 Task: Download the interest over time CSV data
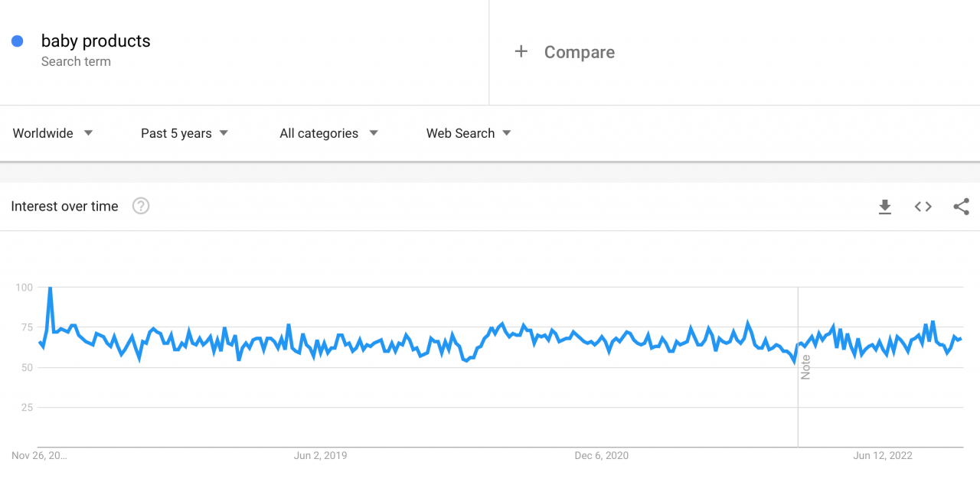pos(885,207)
